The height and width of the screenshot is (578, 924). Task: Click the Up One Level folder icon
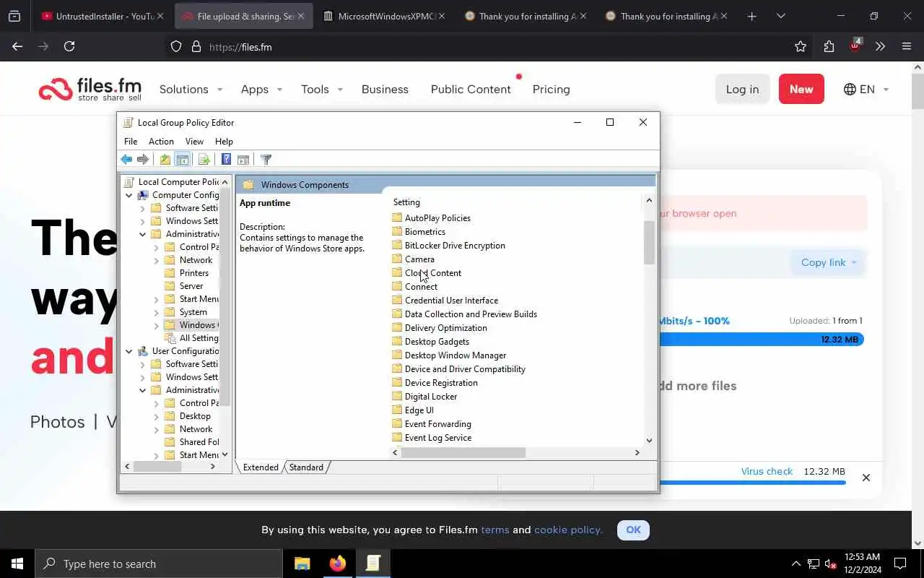point(165,160)
